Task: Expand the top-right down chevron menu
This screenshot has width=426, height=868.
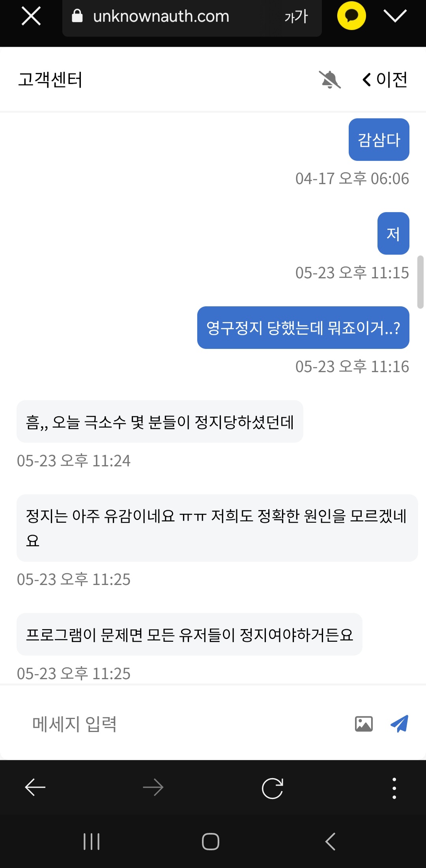Action: [395, 16]
